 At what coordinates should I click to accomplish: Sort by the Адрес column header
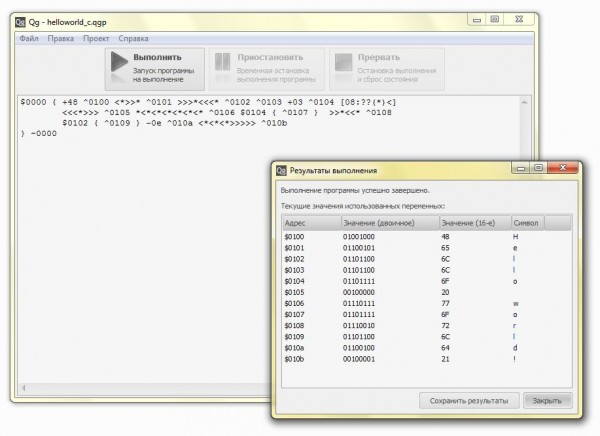pos(310,222)
